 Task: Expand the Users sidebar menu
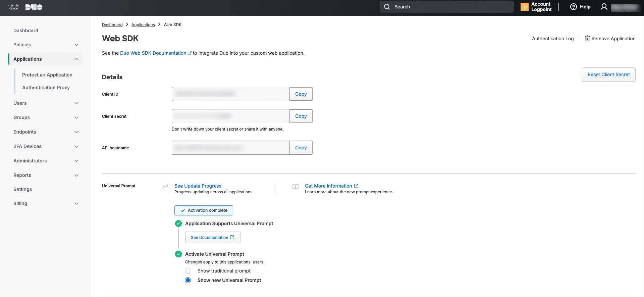point(76,103)
